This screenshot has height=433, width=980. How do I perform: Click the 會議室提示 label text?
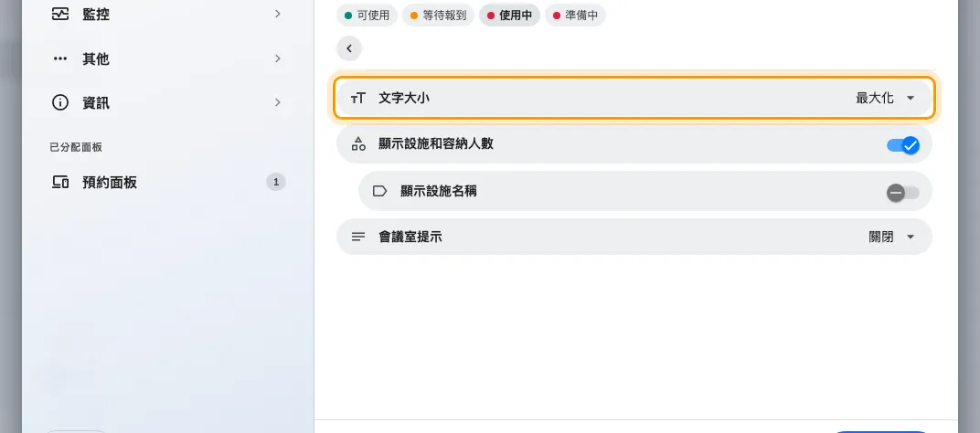tap(410, 237)
